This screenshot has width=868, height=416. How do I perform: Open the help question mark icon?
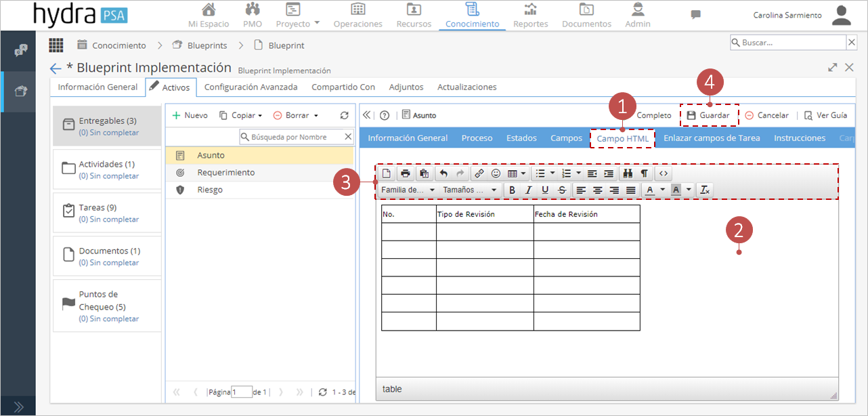click(x=385, y=115)
